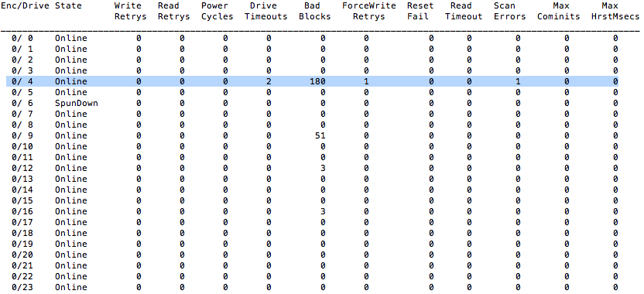This screenshot has width=644, height=294.
Task: Select the 'SpunDown' state of drive 0/6
Action: click(x=77, y=103)
